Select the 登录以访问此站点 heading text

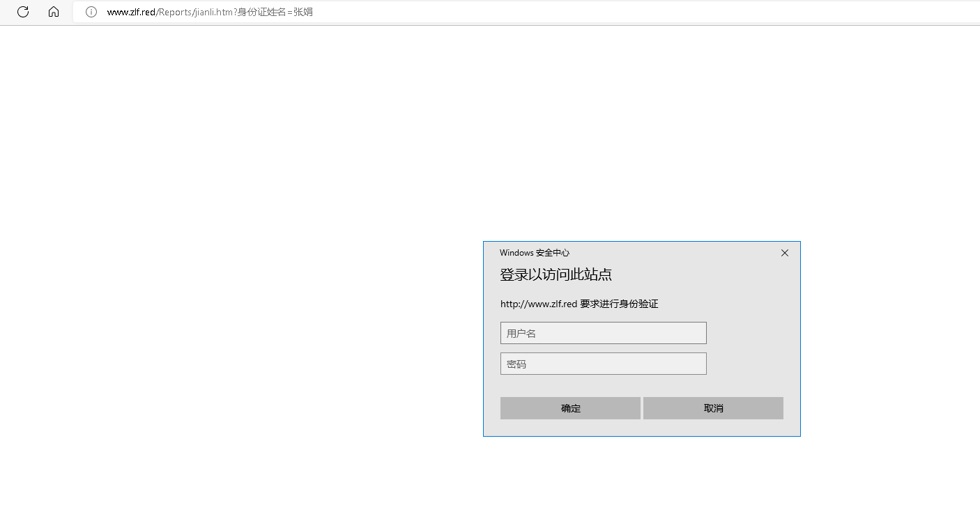tap(556, 274)
